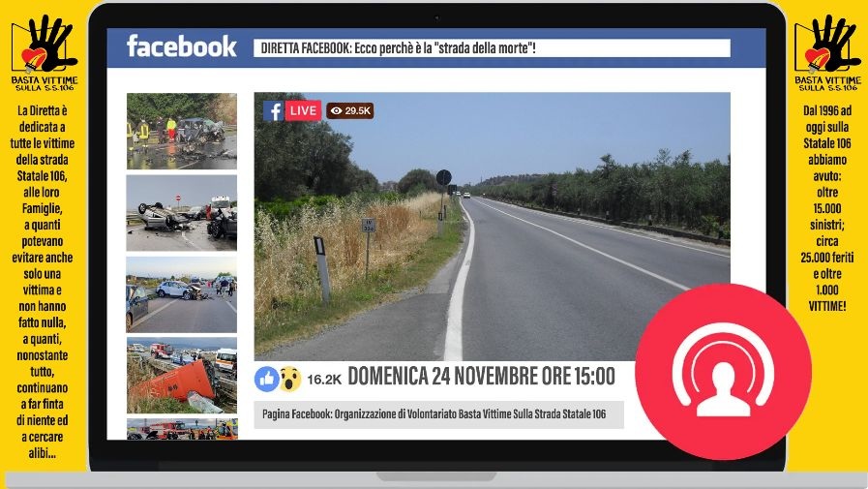The width and height of the screenshot is (868, 489).
Task: Open the partially visible bottom fire truck thumbnail
Action: click(182, 429)
